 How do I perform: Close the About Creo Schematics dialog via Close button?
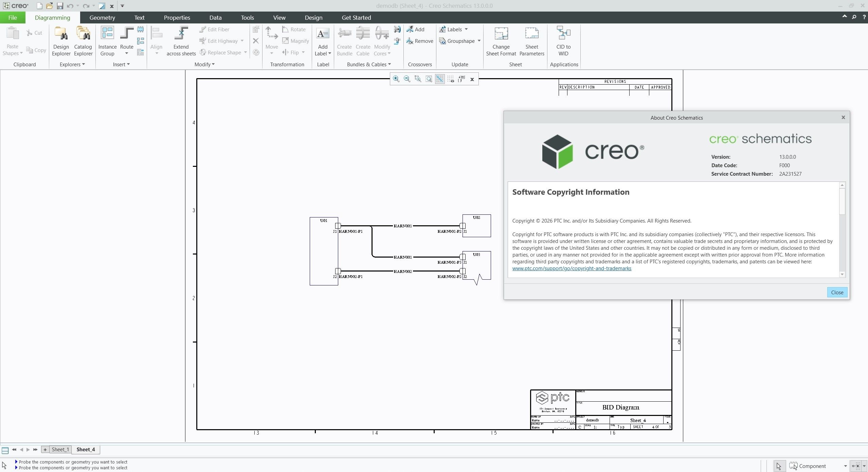click(837, 292)
